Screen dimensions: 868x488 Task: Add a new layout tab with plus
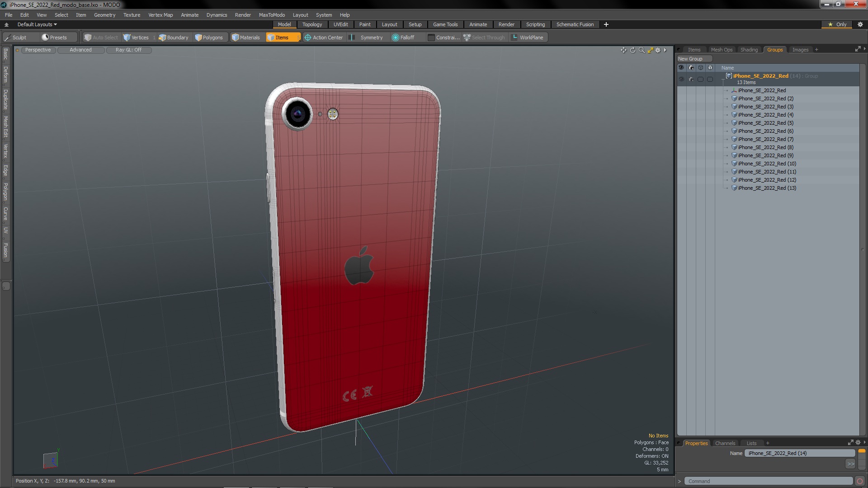[x=606, y=24]
